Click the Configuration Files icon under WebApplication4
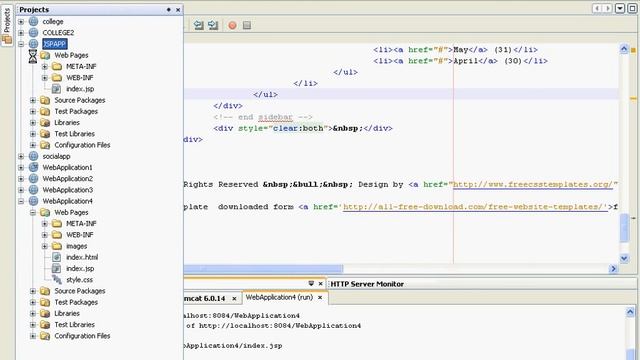Image resolution: width=640 pixels, height=360 pixels. [x=45, y=336]
